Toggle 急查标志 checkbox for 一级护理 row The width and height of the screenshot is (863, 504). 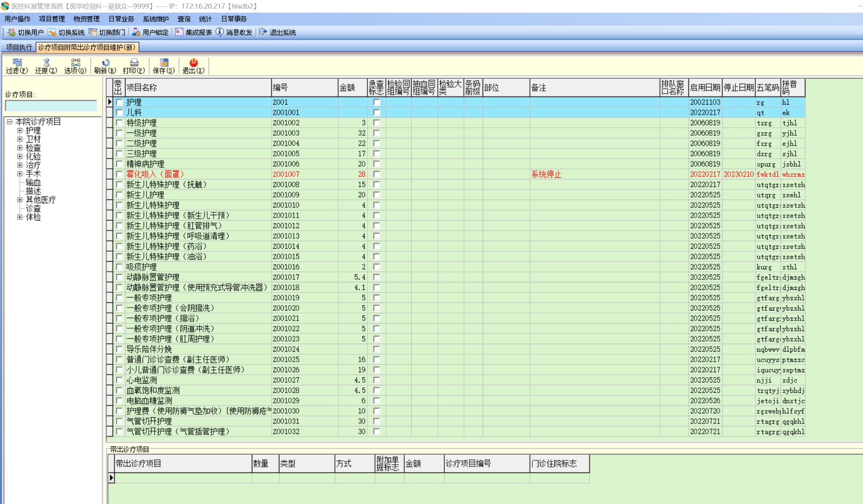(x=376, y=133)
